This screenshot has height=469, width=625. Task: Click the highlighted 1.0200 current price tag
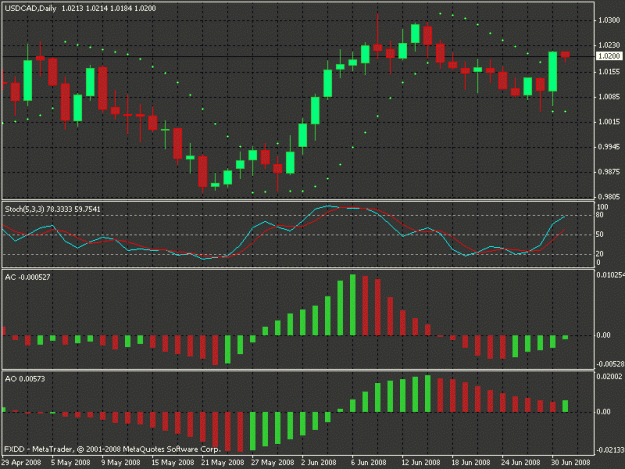tap(609, 56)
